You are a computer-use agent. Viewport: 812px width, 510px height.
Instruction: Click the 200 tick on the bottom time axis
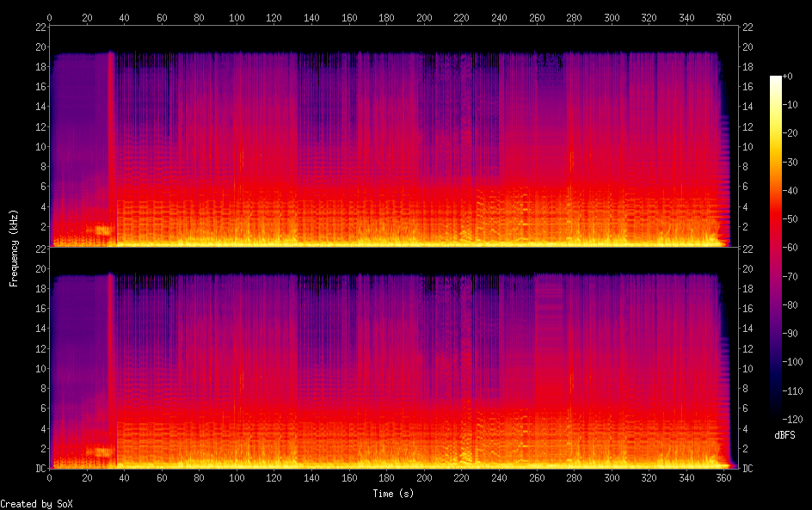[x=424, y=476]
